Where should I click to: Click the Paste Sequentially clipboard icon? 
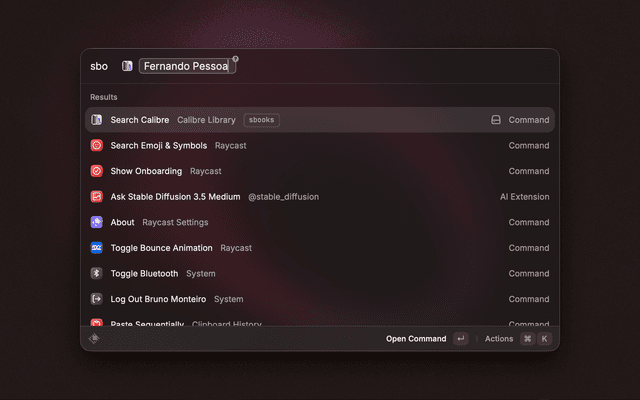click(96, 322)
